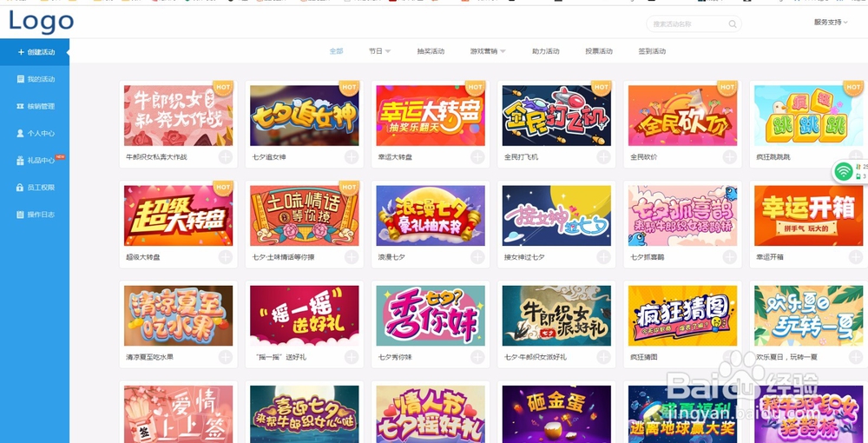Screen dimensions: 868x443
Task: Click plus icon on 浪漫七夕 card
Action: pyautogui.click(x=477, y=257)
